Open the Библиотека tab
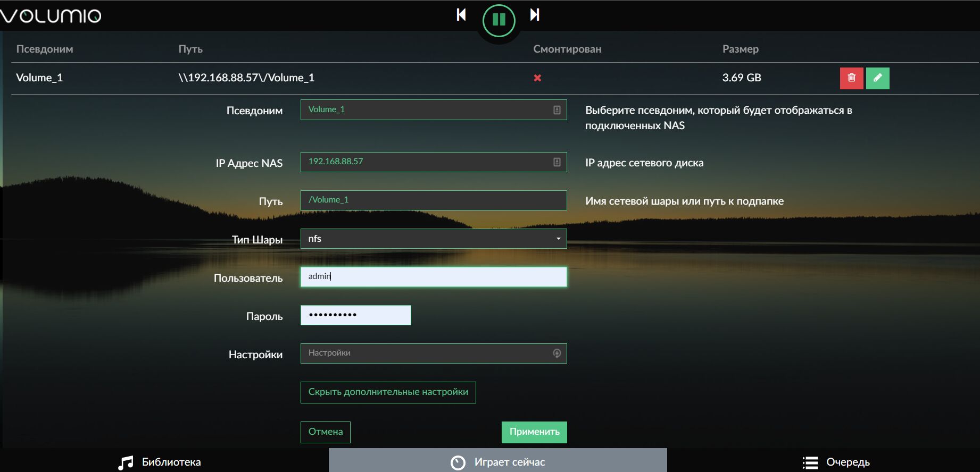The image size is (980, 472). [160, 462]
